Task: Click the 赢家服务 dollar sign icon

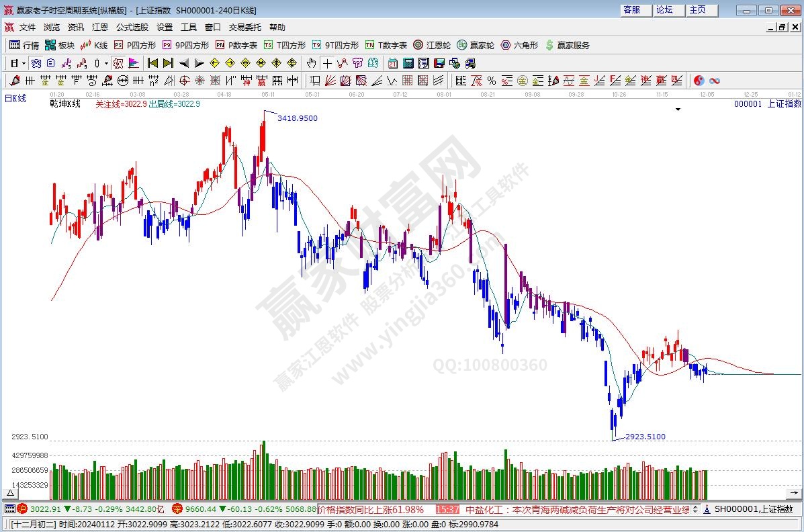Action: click(549, 45)
